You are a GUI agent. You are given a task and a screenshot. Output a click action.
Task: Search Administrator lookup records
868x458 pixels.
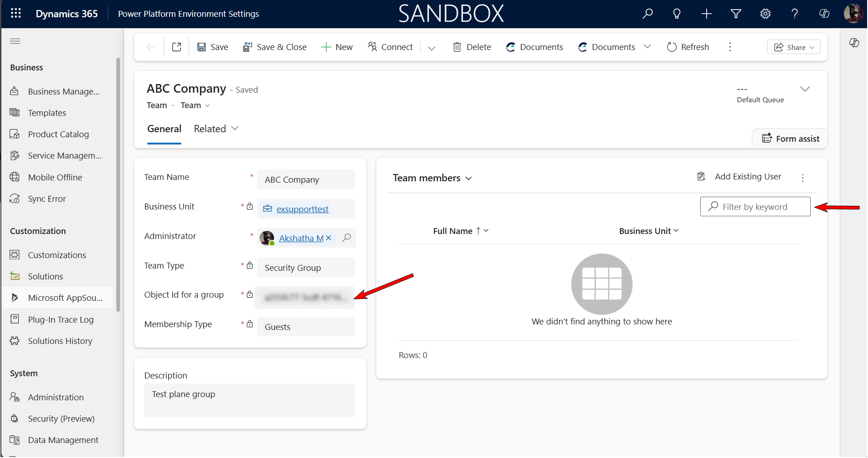point(346,238)
